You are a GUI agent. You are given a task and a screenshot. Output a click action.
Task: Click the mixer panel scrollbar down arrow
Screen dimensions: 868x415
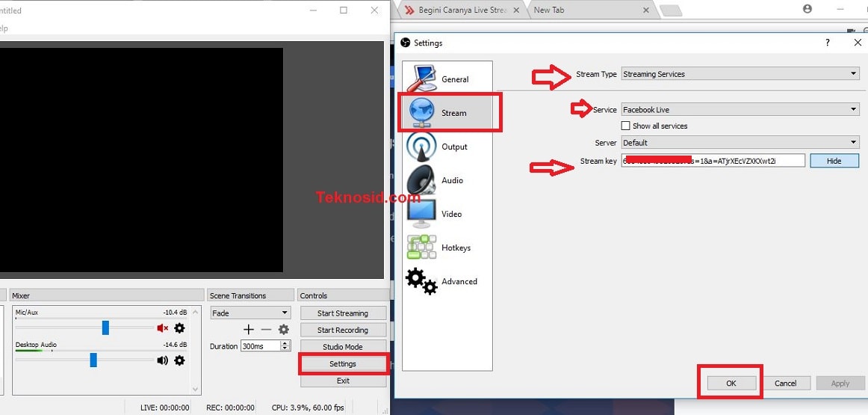click(194, 390)
